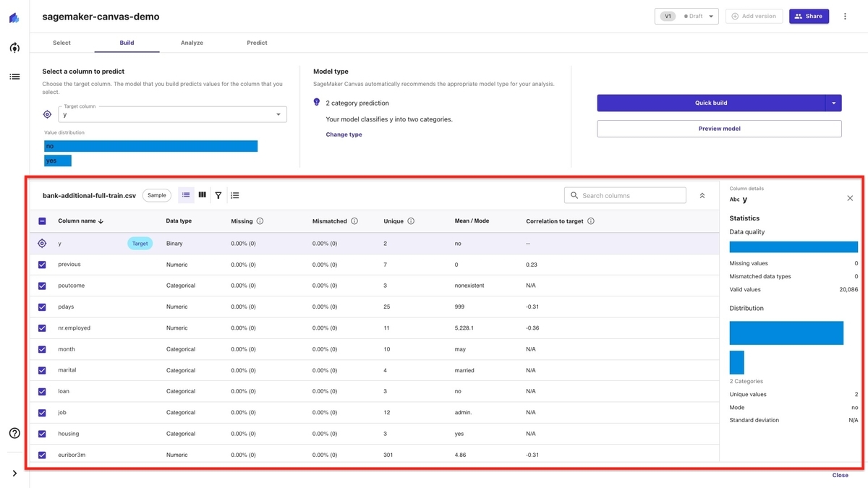Open the Quick build dropdown arrow
The width and height of the screenshot is (868, 488).
pyautogui.click(x=833, y=103)
